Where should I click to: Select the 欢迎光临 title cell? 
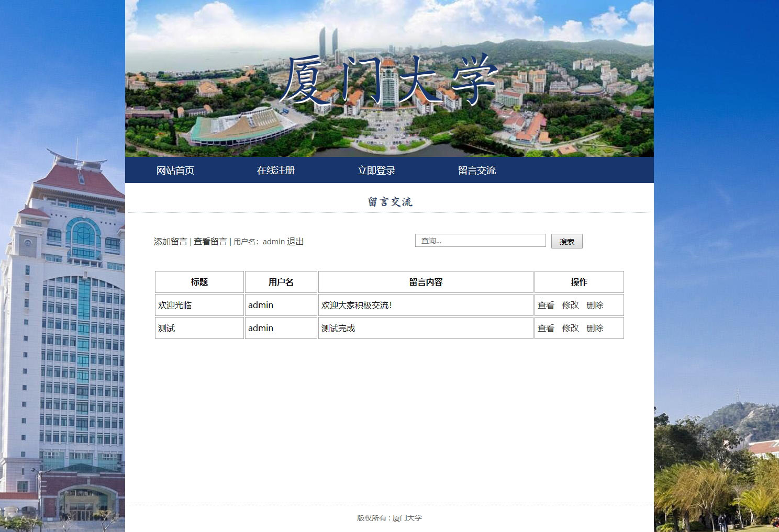[199, 305]
